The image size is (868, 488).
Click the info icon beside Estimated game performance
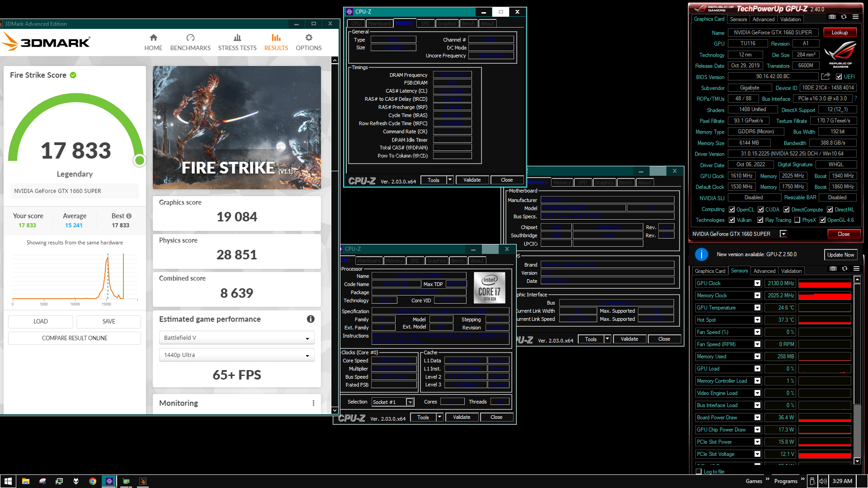(311, 319)
